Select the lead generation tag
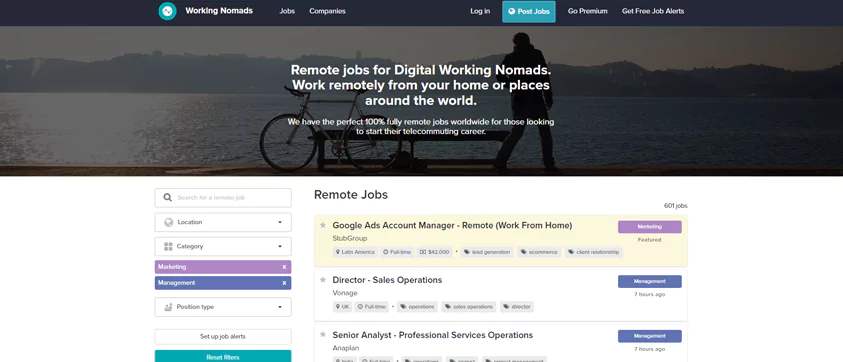 pyautogui.click(x=487, y=252)
